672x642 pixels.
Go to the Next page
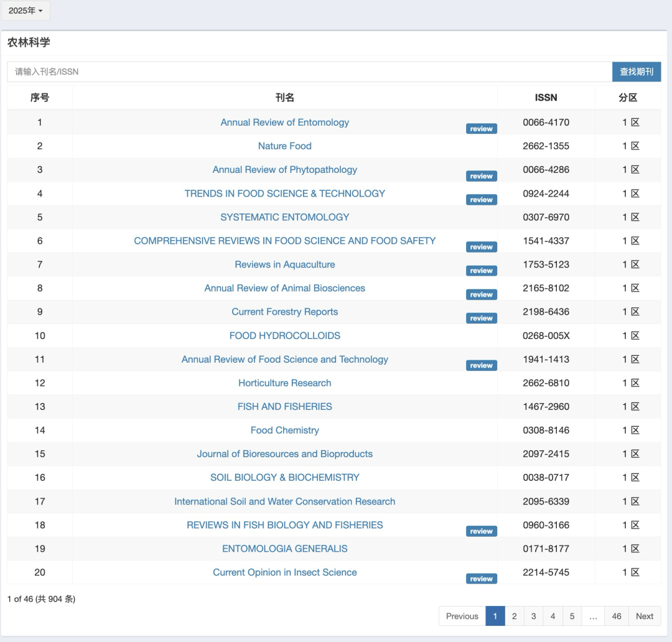point(645,616)
